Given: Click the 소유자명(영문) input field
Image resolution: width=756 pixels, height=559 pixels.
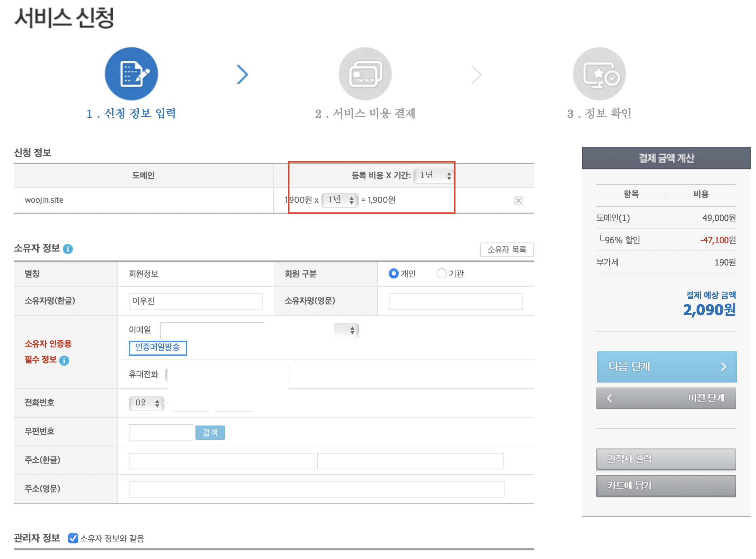Looking at the screenshot, I should coord(455,301).
